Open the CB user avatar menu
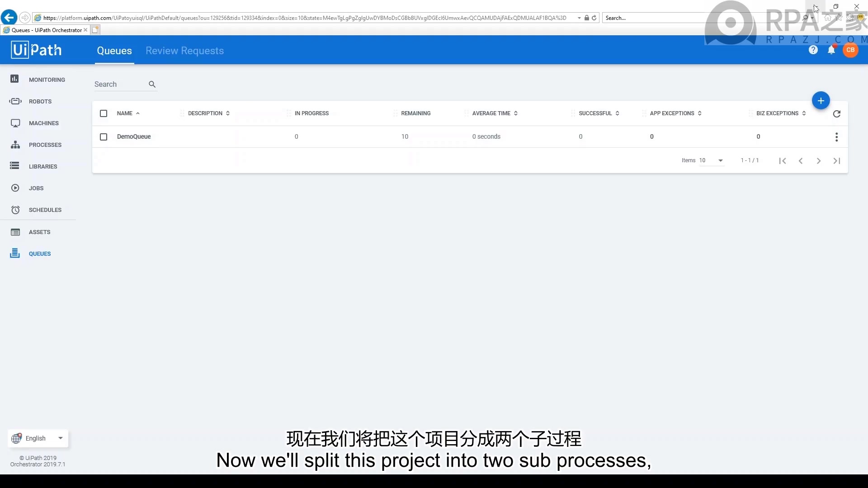Image resolution: width=868 pixels, height=488 pixels. click(x=850, y=50)
